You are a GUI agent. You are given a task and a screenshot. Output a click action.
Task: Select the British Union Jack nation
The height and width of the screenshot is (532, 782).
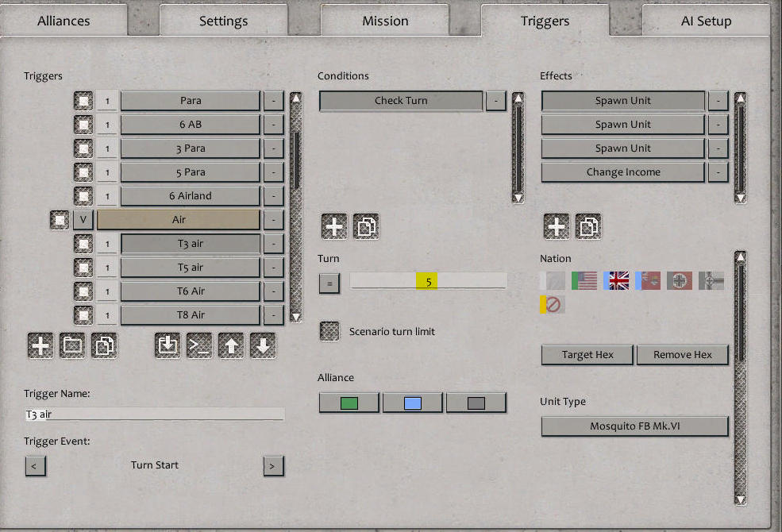click(616, 281)
